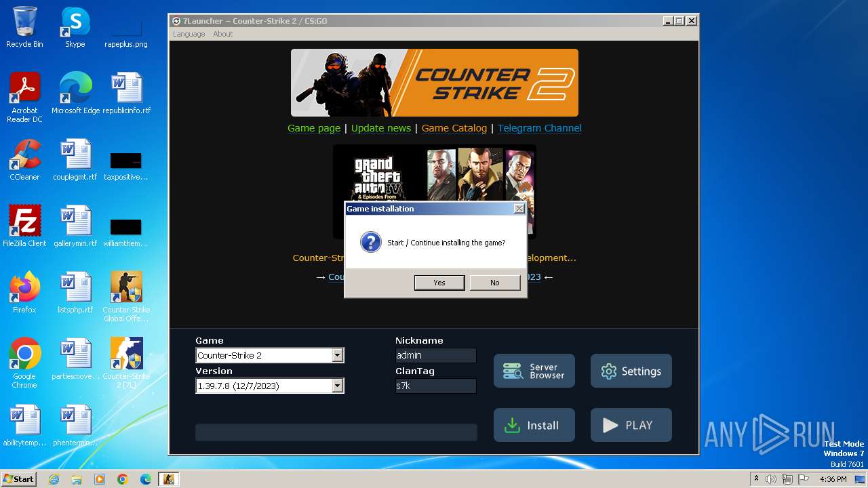
Task: Expand the Version dropdown list
Action: tap(338, 386)
